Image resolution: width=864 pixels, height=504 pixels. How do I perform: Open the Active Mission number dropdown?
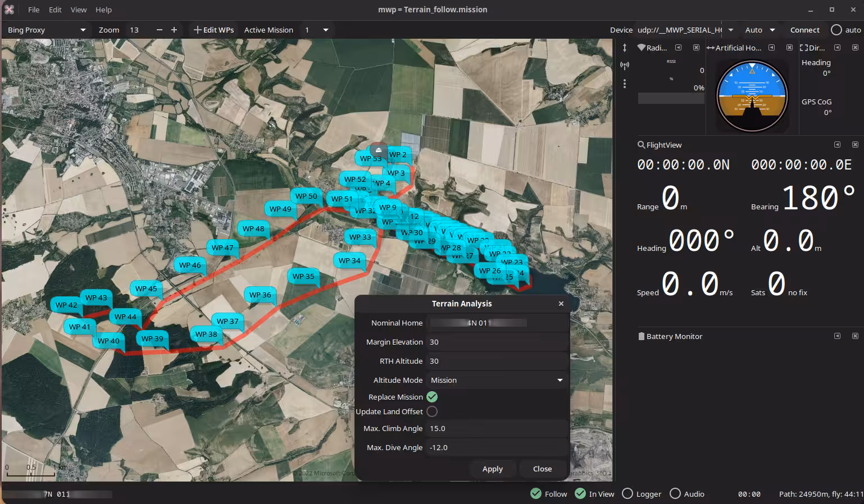click(325, 30)
